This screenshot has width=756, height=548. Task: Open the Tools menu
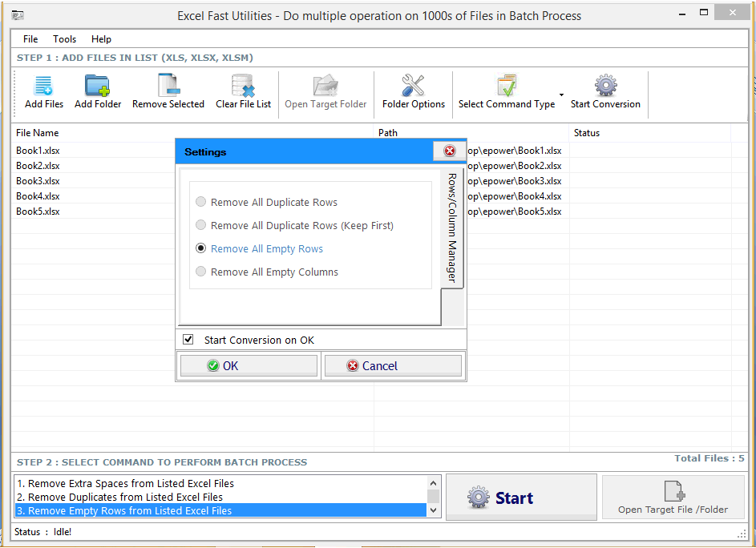(64, 38)
